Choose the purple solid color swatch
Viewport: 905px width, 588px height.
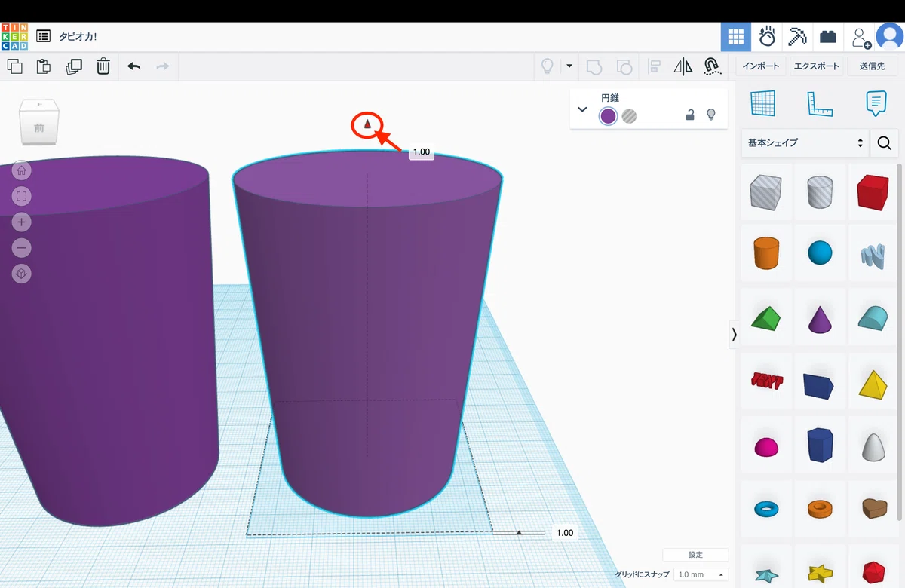tap(608, 116)
